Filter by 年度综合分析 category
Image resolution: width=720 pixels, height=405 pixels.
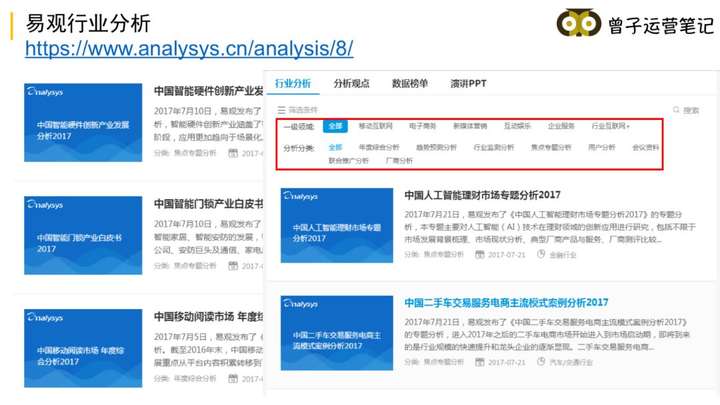(x=379, y=147)
